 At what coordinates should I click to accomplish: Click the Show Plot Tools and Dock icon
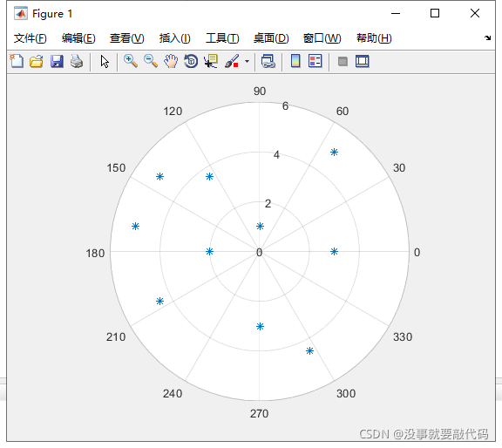pos(362,61)
